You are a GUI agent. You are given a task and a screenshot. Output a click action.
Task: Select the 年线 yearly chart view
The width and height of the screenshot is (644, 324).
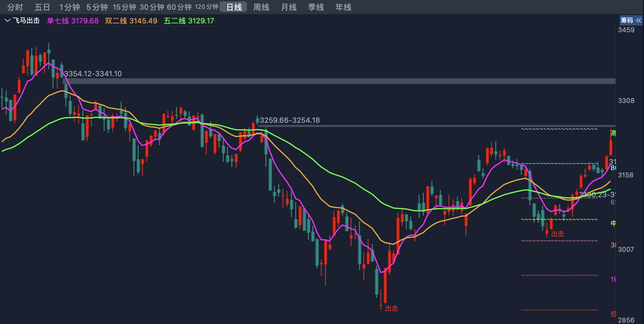tap(343, 7)
